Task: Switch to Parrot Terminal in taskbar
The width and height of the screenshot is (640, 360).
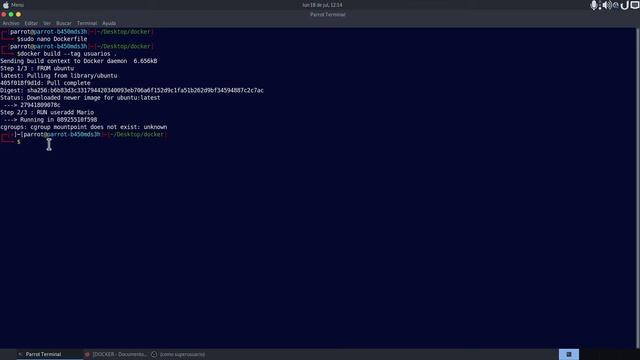Action: click(49, 354)
